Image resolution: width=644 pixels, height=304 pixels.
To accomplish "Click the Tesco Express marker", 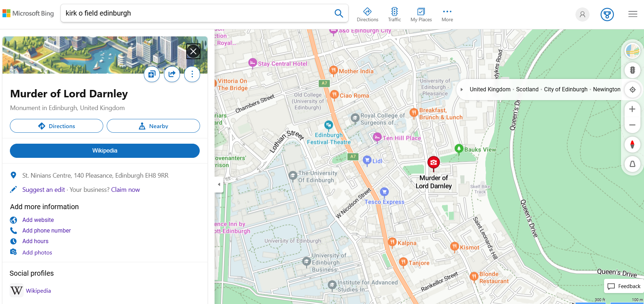I will [x=384, y=192].
